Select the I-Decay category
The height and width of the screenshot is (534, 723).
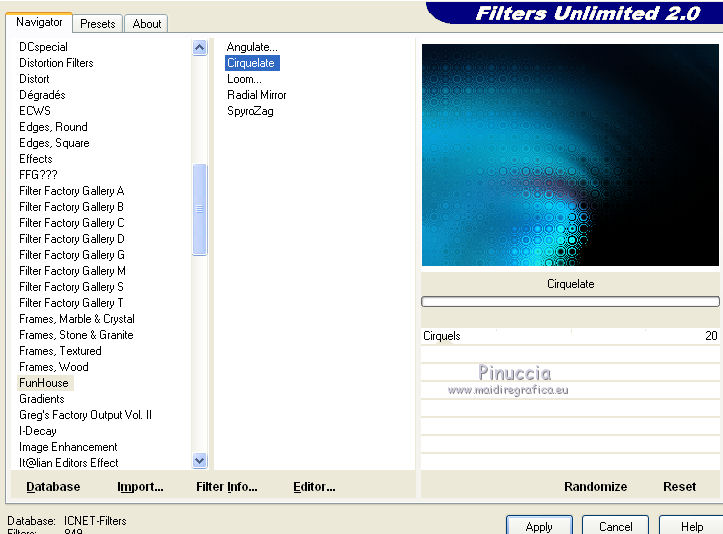[38, 431]
